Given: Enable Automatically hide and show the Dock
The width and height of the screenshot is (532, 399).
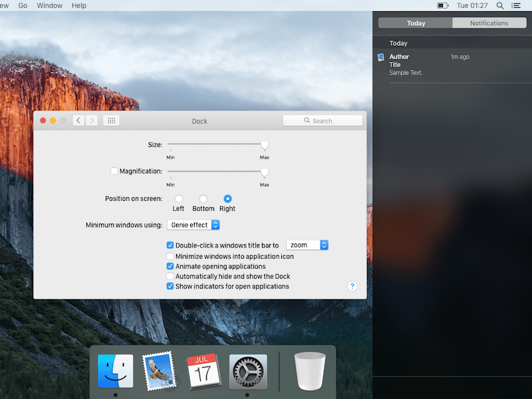Looking at the screenshot, I should click(170, 276).
